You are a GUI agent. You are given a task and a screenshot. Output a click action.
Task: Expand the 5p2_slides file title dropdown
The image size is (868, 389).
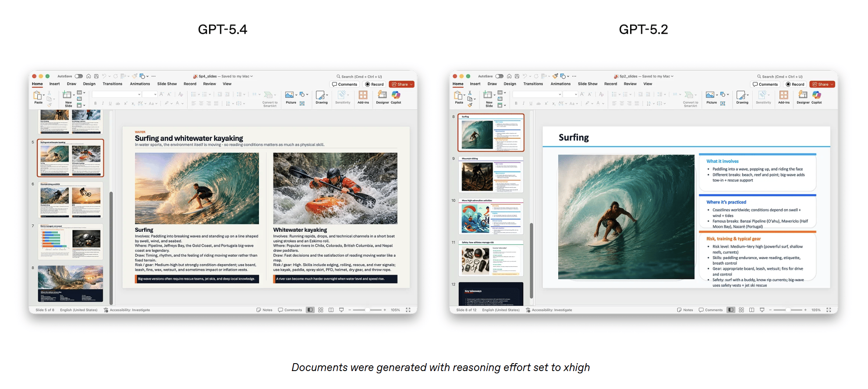(672, 76)
